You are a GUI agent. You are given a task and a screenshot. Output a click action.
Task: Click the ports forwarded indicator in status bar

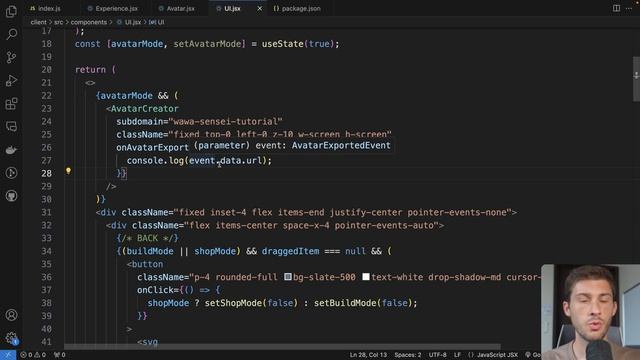60,355
